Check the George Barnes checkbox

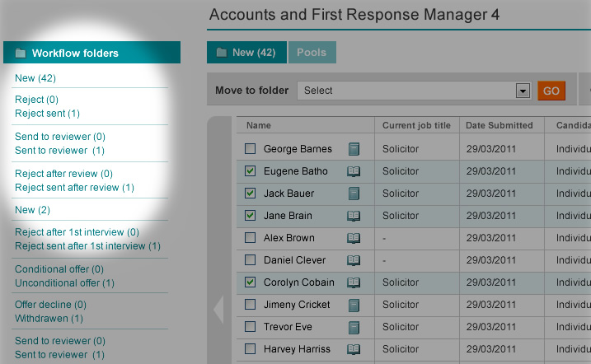(x=251, y=149)
